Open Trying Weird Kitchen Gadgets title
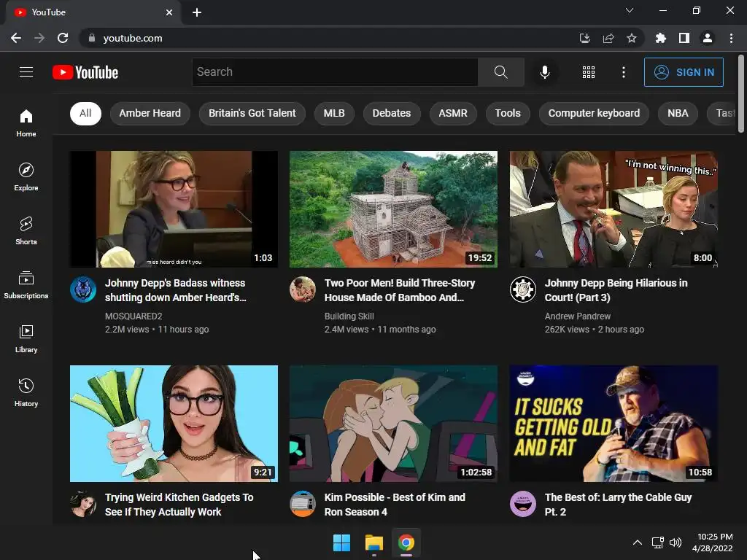 point(179,505)
